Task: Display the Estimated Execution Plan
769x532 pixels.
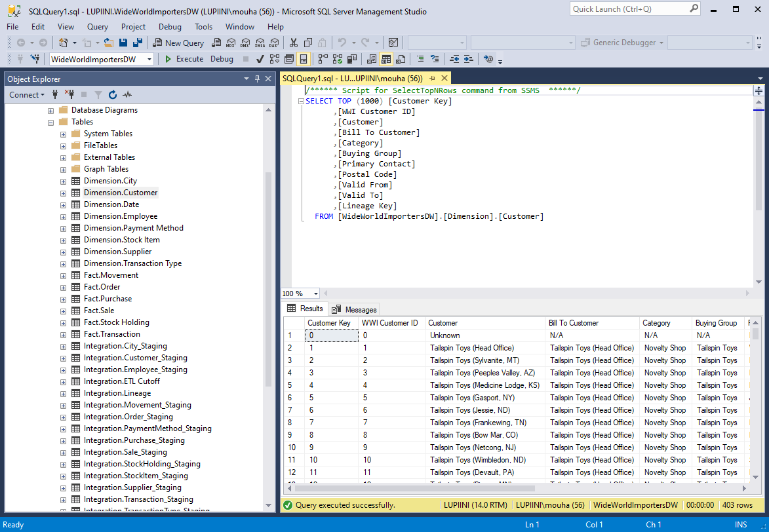Action: pos(275,60)
